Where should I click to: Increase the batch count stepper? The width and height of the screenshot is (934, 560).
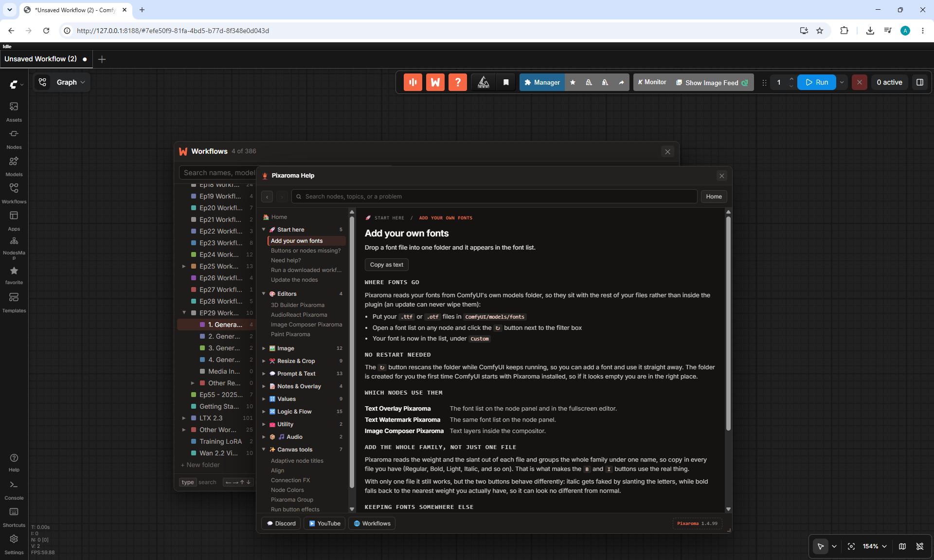click(791, 78)
